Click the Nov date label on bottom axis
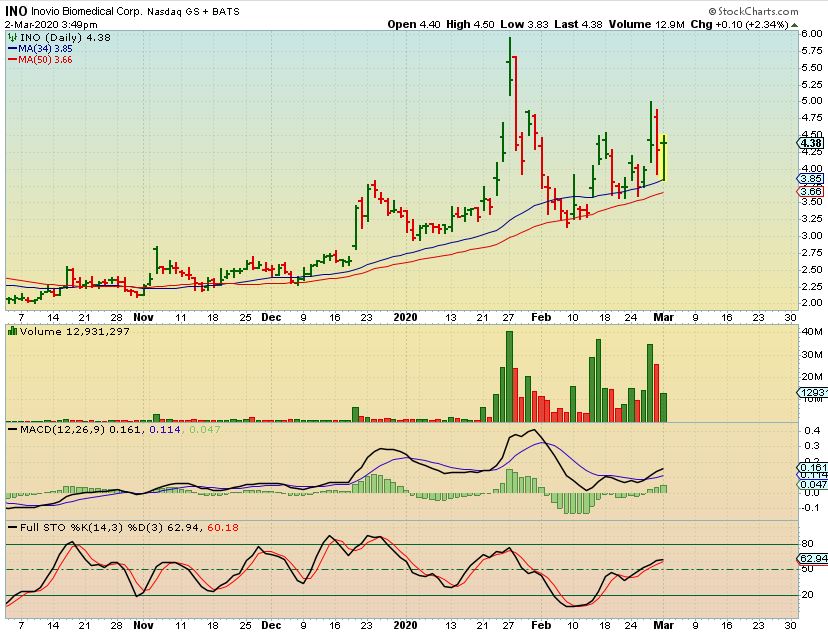 pos(143,625)
